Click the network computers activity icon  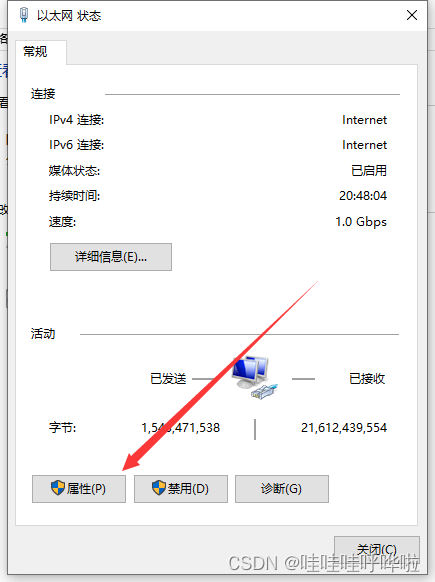(255, 377)
